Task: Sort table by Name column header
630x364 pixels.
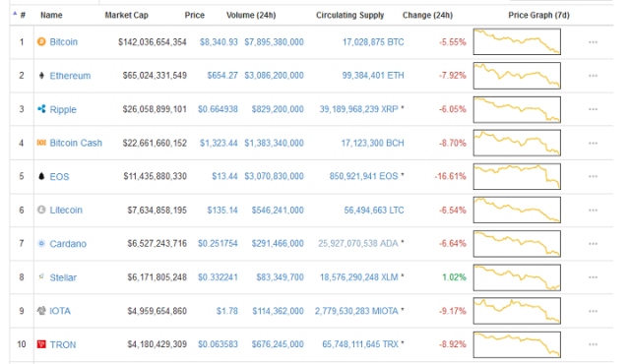Action: [51, 16]
